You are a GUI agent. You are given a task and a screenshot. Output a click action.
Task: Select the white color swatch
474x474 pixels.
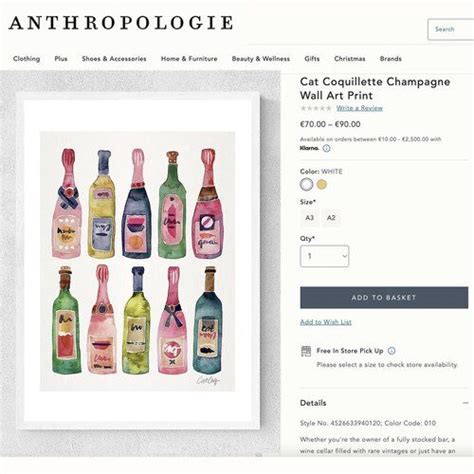(x=306, y=184)
